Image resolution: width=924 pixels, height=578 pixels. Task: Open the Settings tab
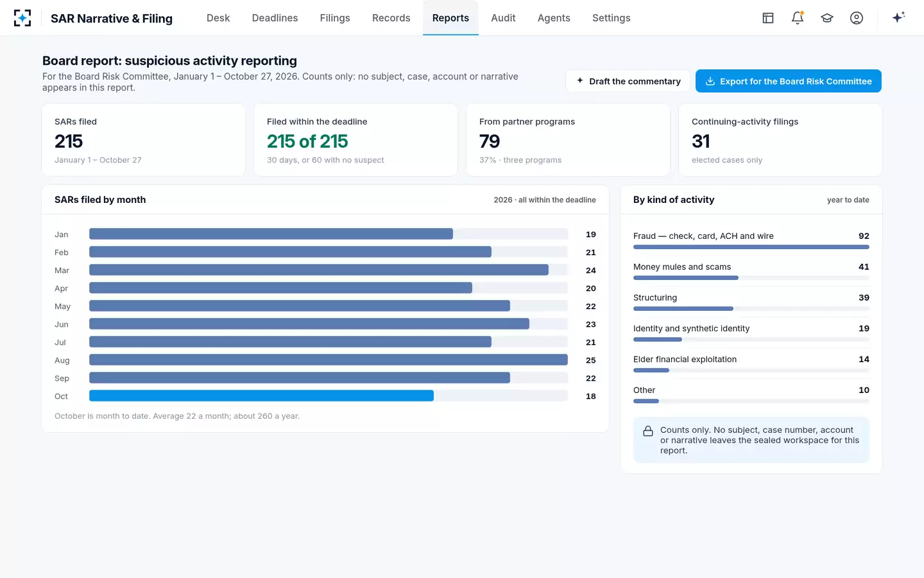[612, 18]
